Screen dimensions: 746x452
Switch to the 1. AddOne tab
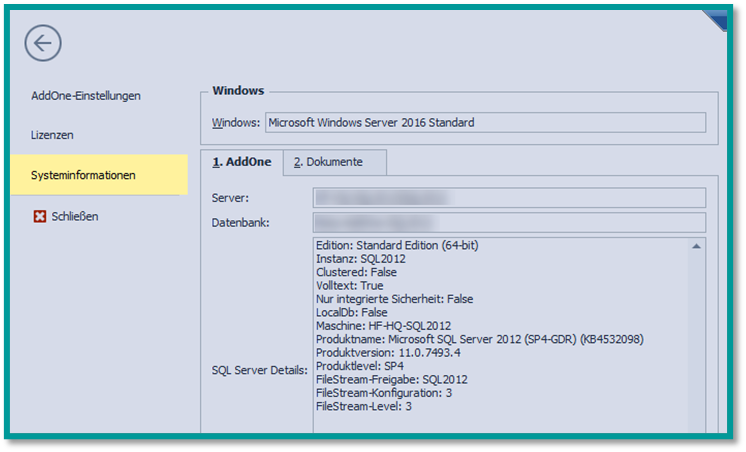pyautogui.click(x=241, y=162)
